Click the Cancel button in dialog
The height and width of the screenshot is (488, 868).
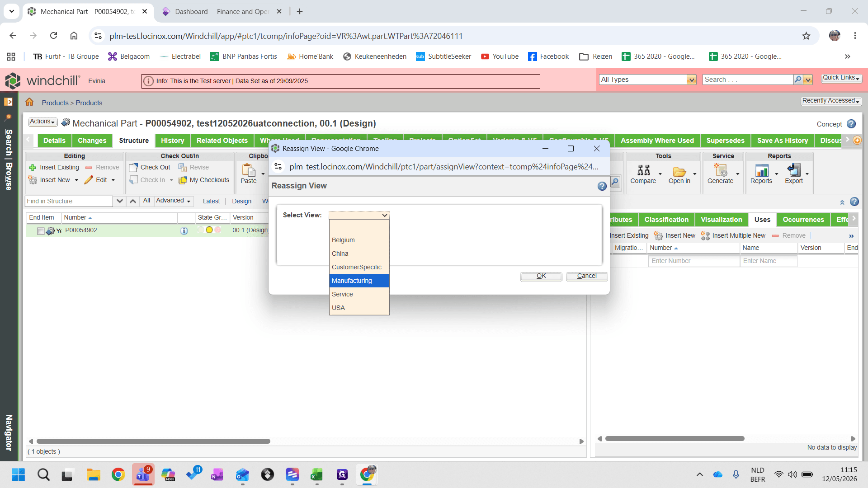[x=587, y=276]
